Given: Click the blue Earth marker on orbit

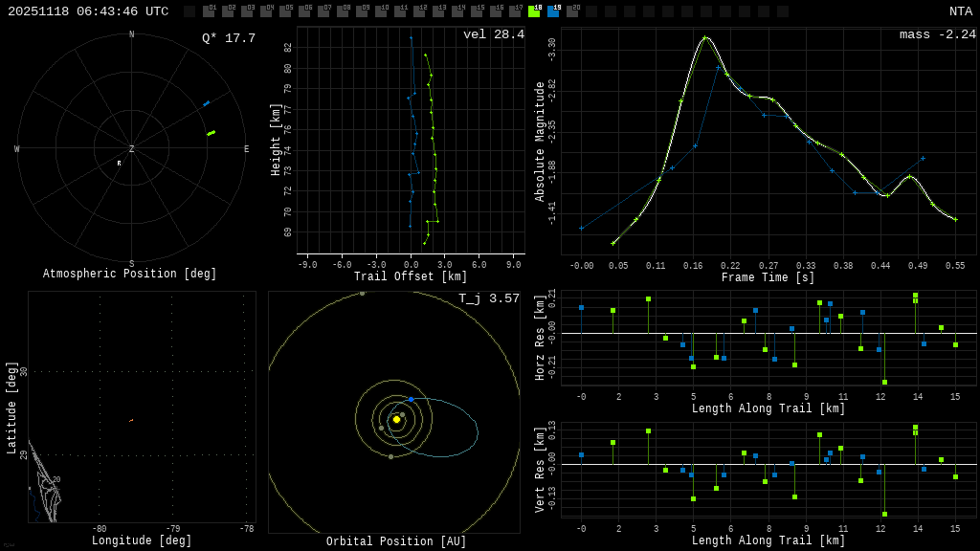Looking at the screenshot, I should pyautogui.click(x=411, y=399).
